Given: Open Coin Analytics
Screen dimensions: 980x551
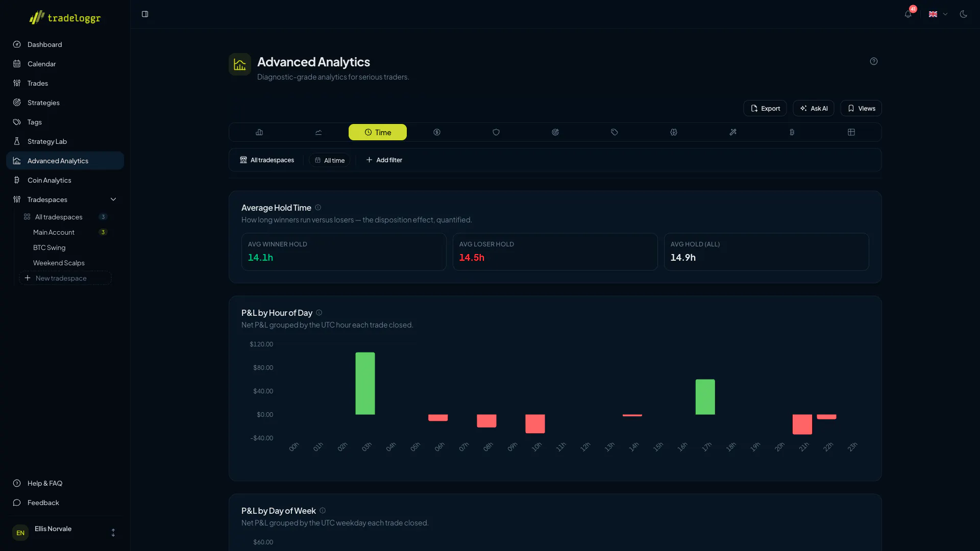Looking at the screenshot, I should (65, 180).
